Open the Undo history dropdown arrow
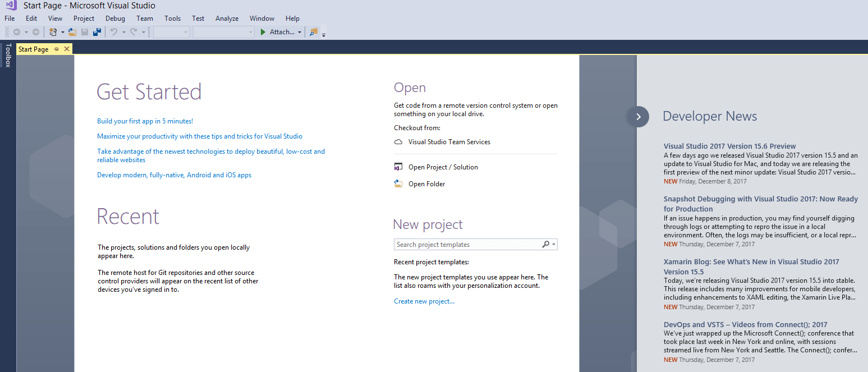Viewport: 868px width, 372px height. click(123, 32)
